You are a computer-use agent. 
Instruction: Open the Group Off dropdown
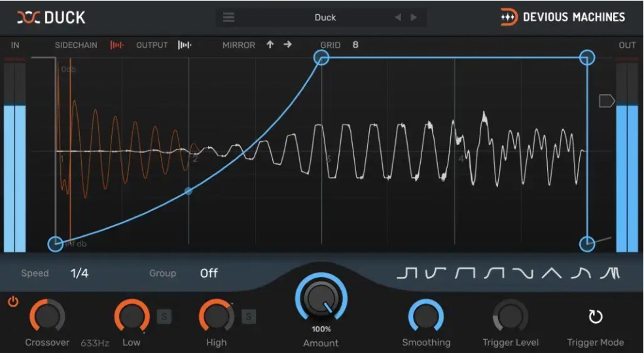point(209,273)
